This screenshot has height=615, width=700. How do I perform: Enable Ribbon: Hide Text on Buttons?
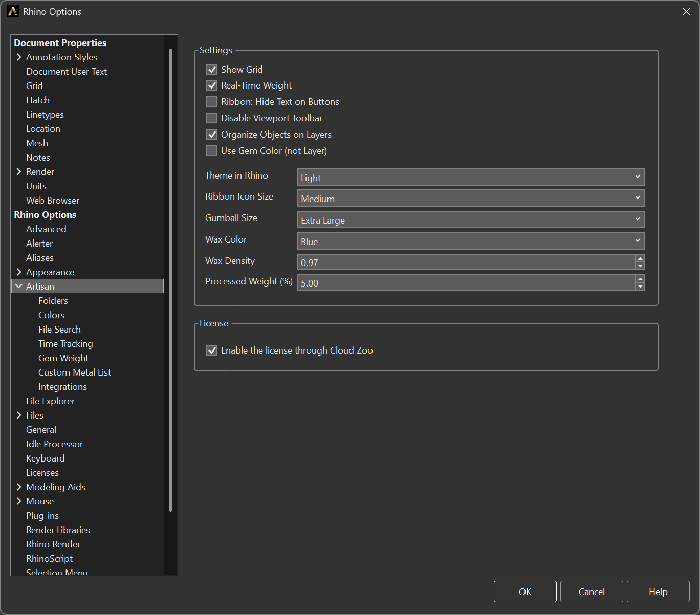(x=212, y=102)
